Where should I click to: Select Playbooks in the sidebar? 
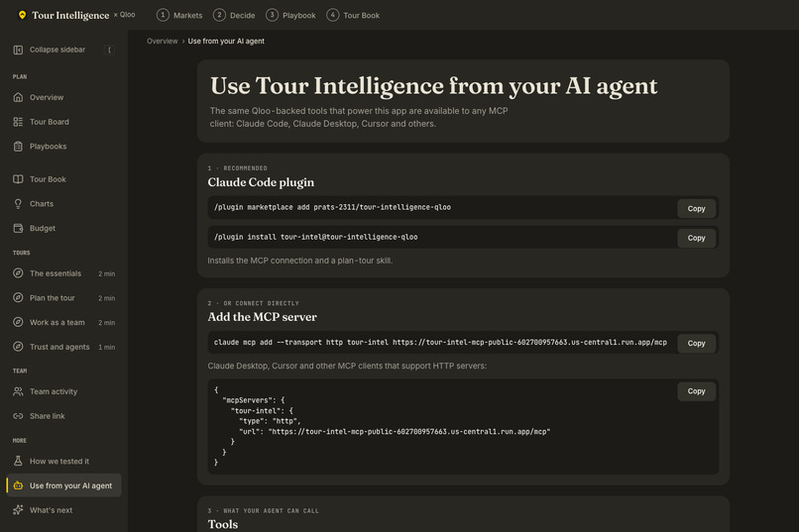click(64, 146)
